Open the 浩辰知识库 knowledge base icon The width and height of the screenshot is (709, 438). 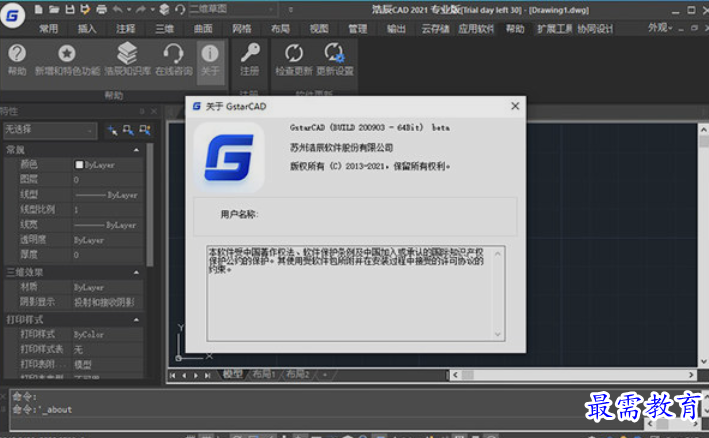pos(127,59)
